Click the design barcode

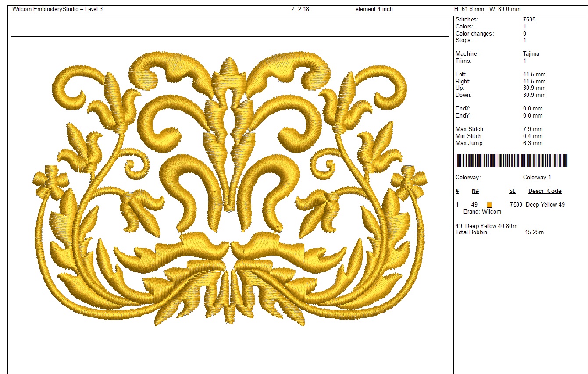coord(511,160)
